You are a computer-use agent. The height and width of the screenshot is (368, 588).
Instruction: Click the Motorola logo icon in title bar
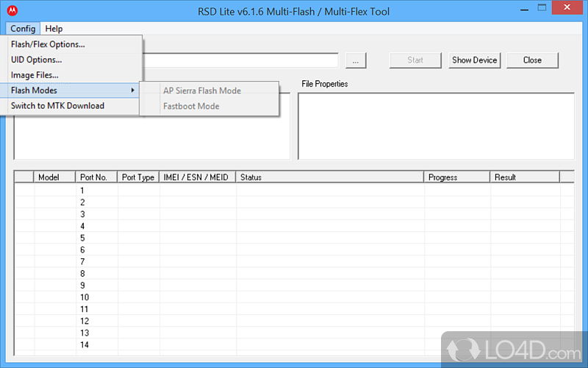[12, 10]
